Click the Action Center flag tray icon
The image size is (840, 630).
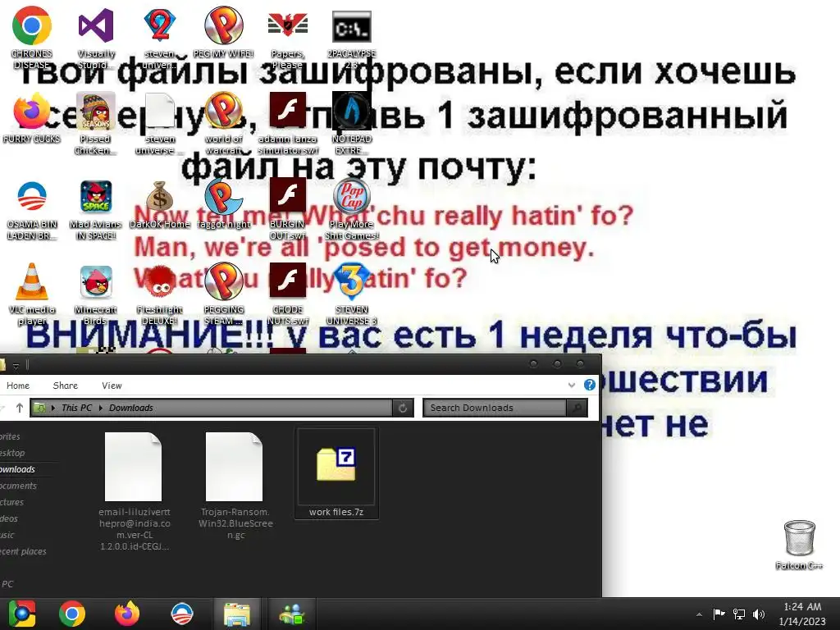click(719, 614)
